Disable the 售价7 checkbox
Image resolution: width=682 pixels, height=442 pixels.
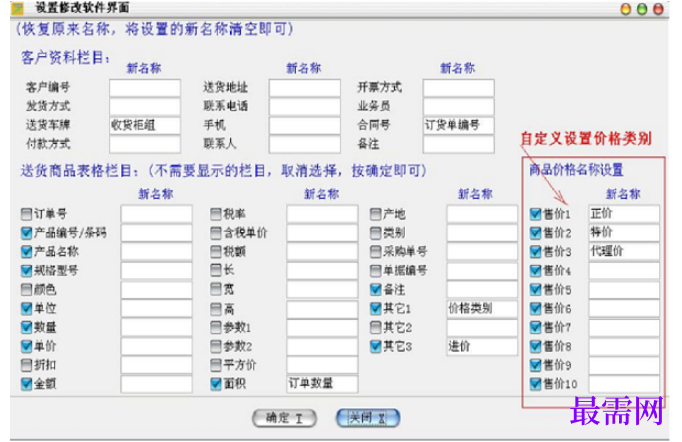535,327
